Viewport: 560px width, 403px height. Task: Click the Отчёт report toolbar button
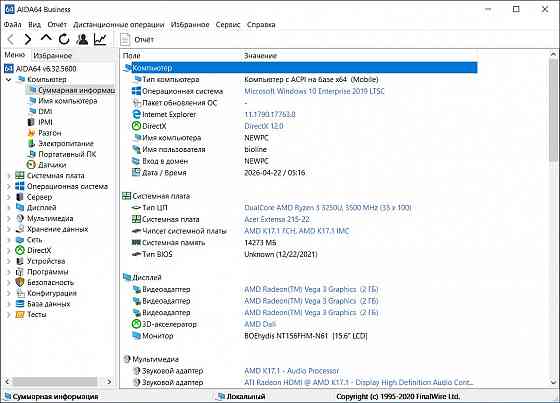click(x=137, y=39)
